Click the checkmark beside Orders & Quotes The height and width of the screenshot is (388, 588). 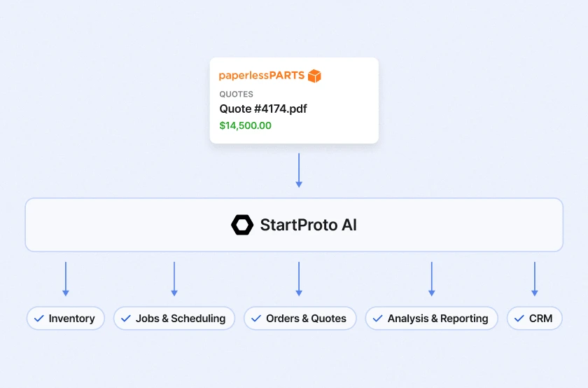point(256,319)
